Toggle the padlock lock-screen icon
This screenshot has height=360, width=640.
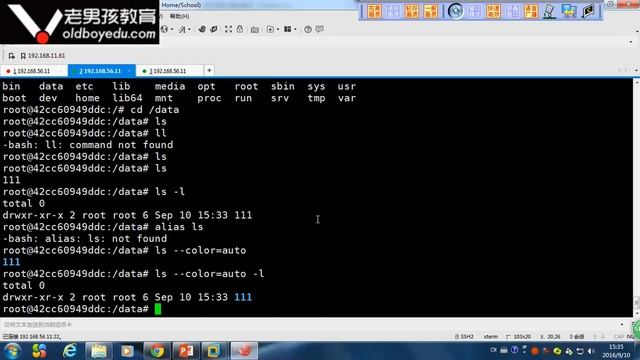[x=240, y=29]
